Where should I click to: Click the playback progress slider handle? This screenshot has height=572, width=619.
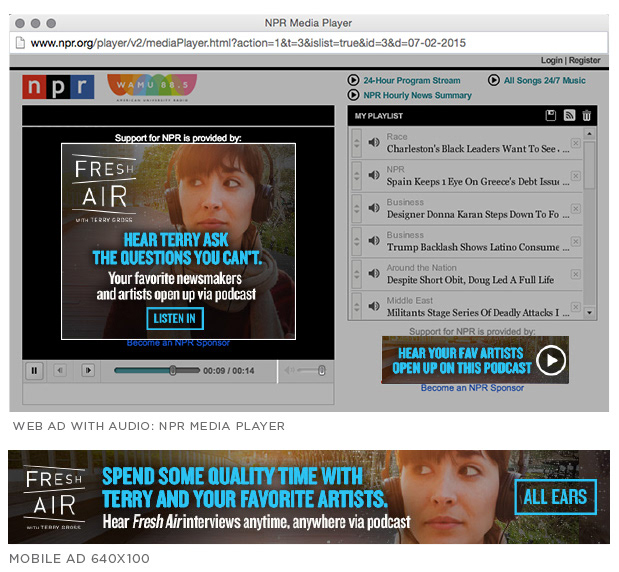(x=173, y=370)
